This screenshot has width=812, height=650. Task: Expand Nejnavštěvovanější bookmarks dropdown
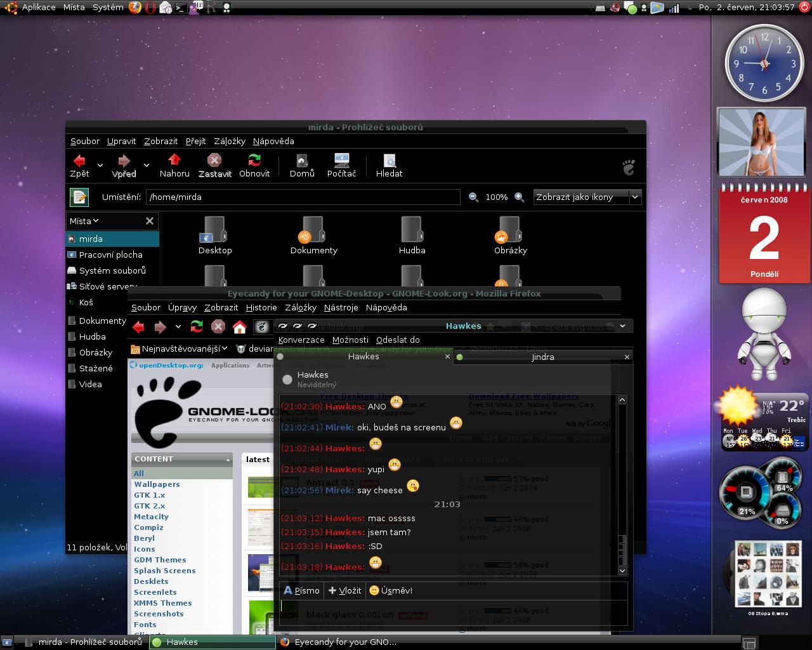coord(179,348)
